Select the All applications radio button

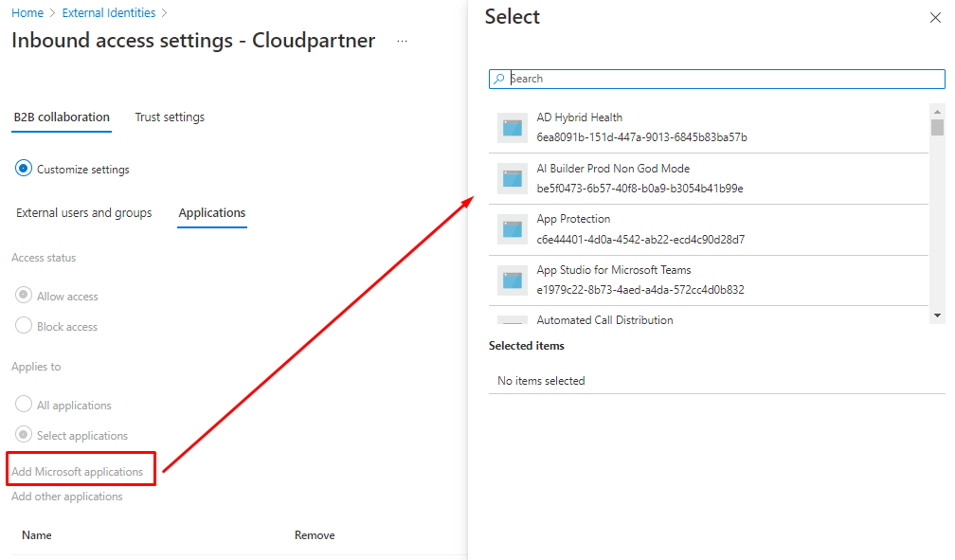pos(24,405)
